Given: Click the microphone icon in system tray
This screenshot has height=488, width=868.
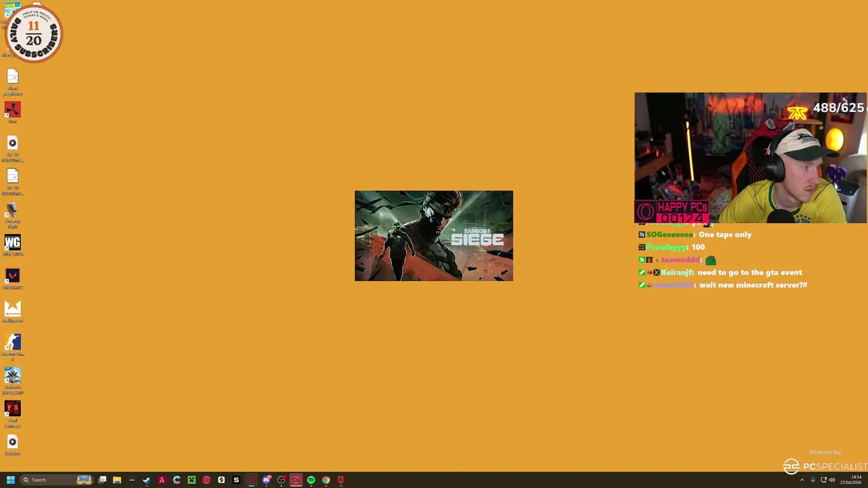Looking at the screenshot, I should coord(813,480).
